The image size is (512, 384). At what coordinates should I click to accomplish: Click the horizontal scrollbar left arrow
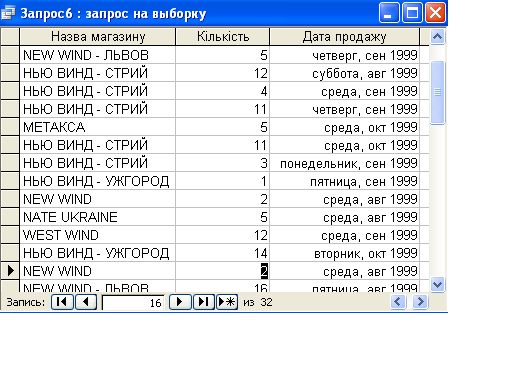click(398, 302)
